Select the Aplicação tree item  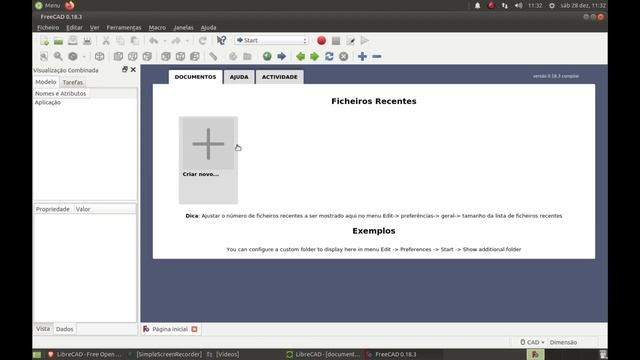pos(48,102)
